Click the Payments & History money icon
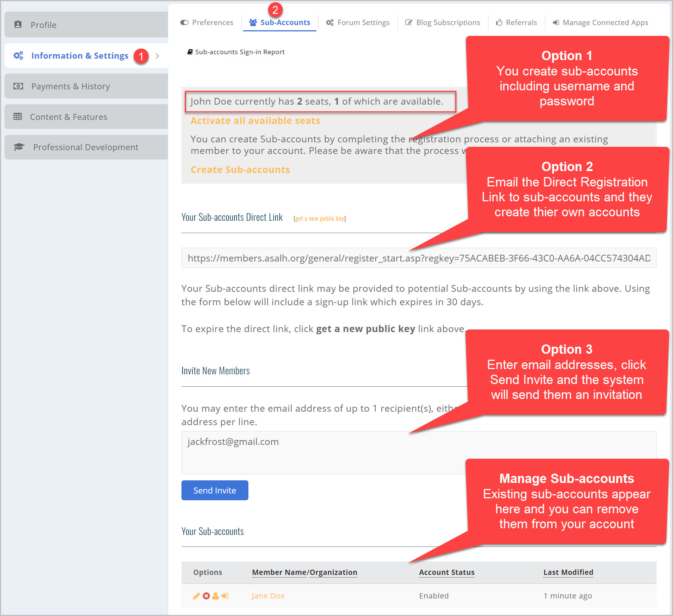The height and width of the screenshot is (616, 673). 18,86
